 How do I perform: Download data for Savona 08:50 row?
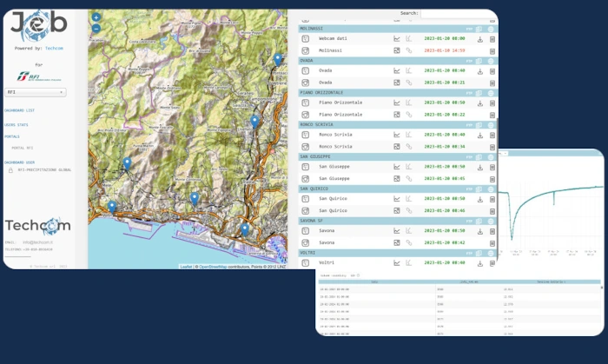click(480, 231)
